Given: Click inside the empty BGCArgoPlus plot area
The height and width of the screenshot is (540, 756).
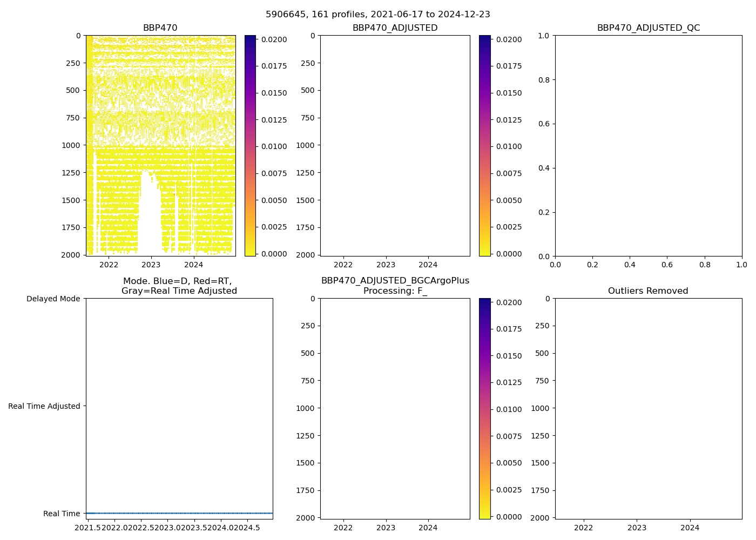Looking at the screenshot, I should click(395, 409).
